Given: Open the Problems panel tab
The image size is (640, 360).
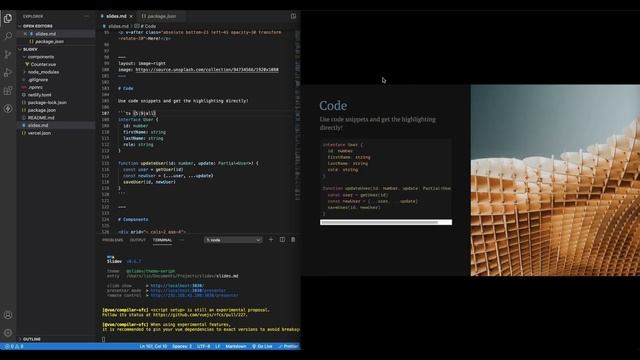Looking at the screenshot, I should point(113,240).
